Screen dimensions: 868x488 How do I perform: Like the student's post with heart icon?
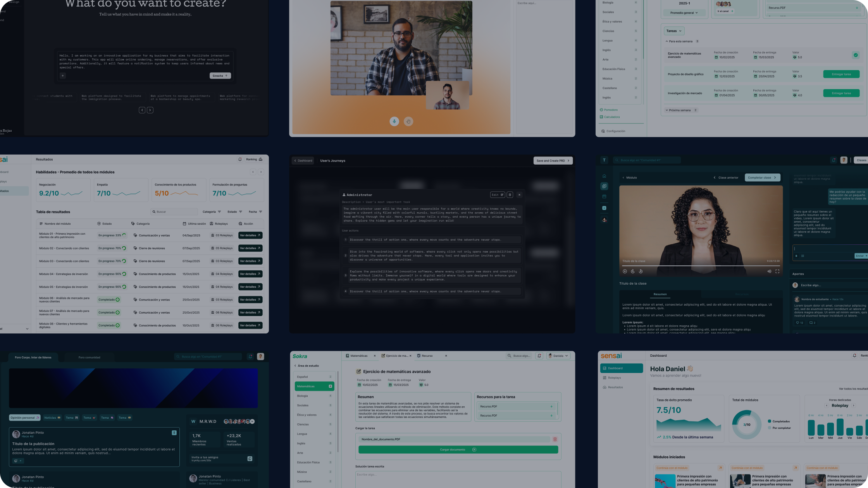(797, 323)
